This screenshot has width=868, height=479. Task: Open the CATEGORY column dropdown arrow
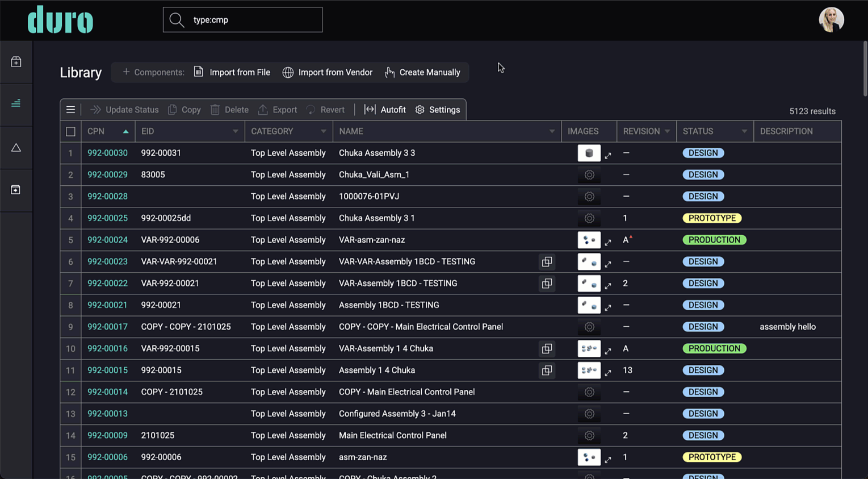(324, 131)
